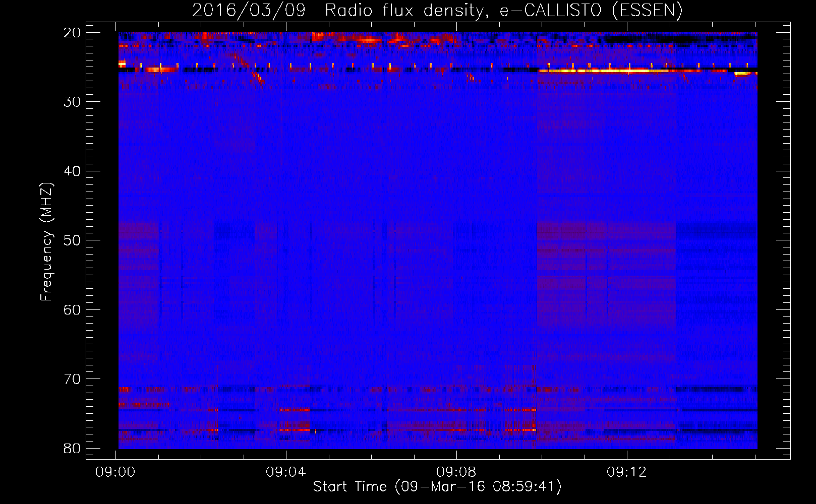Click the 09:12 time axis label
Image resolution: width=816 pixels, height=504 pixels.
point(627,472)
